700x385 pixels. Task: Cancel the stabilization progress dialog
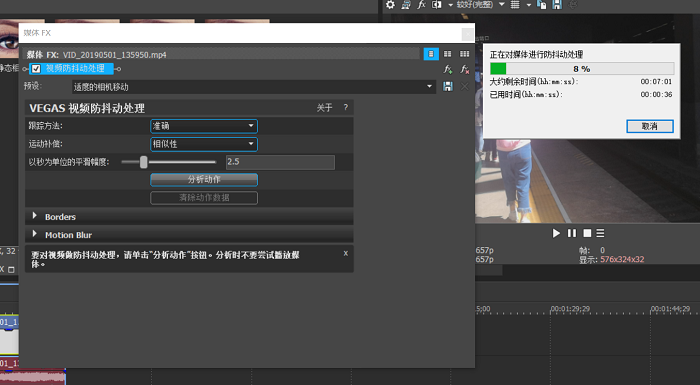650,126
